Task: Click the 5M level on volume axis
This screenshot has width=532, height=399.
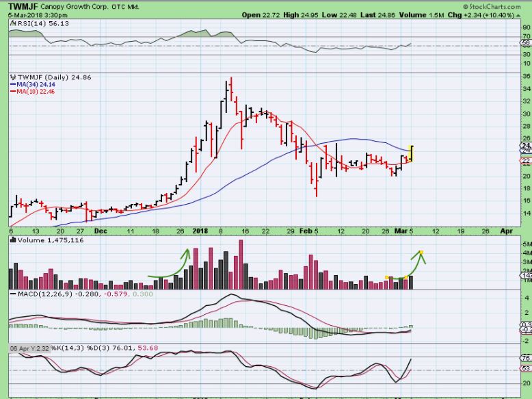Action: tap(527, 244)
